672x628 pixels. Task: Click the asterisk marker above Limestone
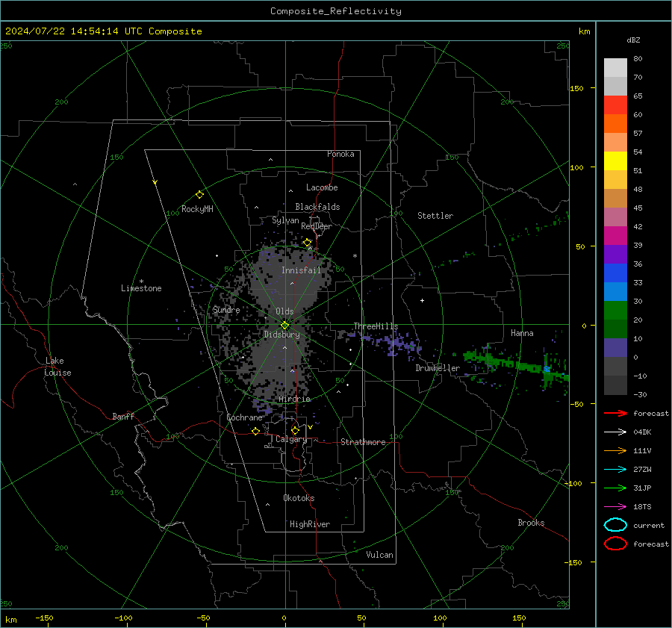[x=141, y=282]
